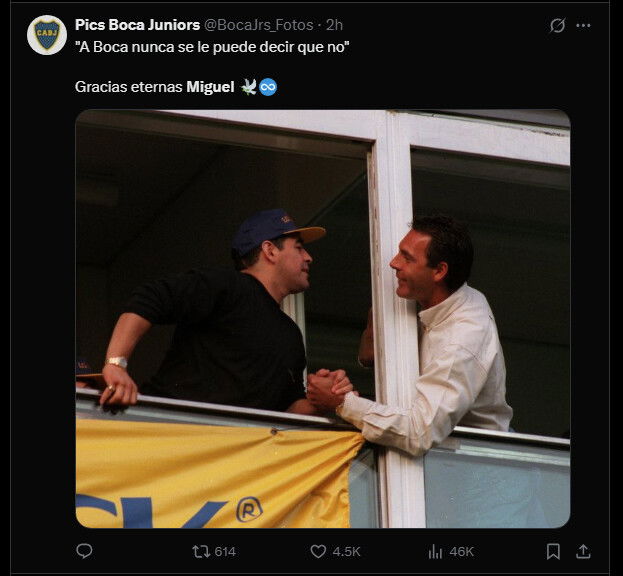This screenshot has height=576, width=623.
Task: Click the 4.5K likes count
Action: [347, 551]
